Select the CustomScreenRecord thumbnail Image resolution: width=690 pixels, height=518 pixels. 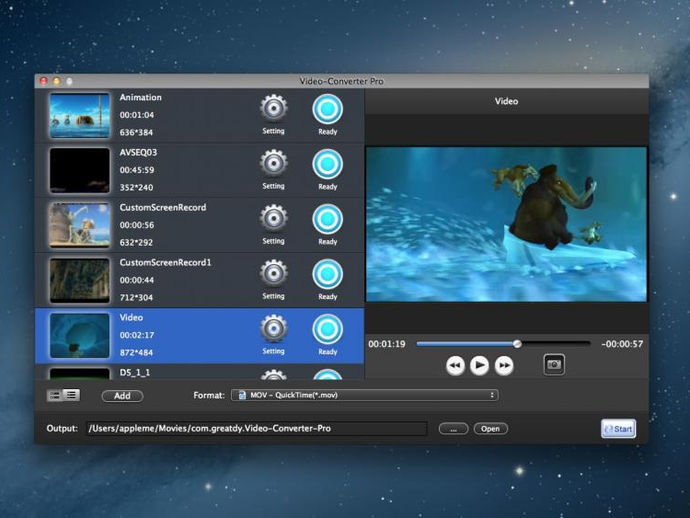[80, 225]
